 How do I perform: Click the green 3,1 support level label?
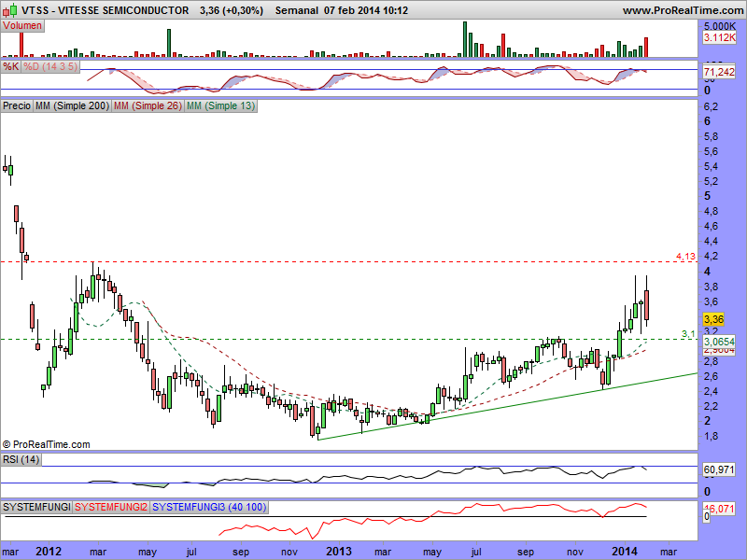688,334
